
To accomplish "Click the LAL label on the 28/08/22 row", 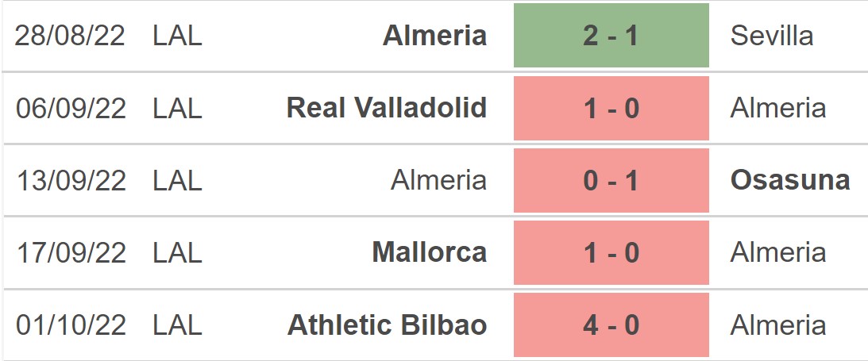I will point(177,36).
